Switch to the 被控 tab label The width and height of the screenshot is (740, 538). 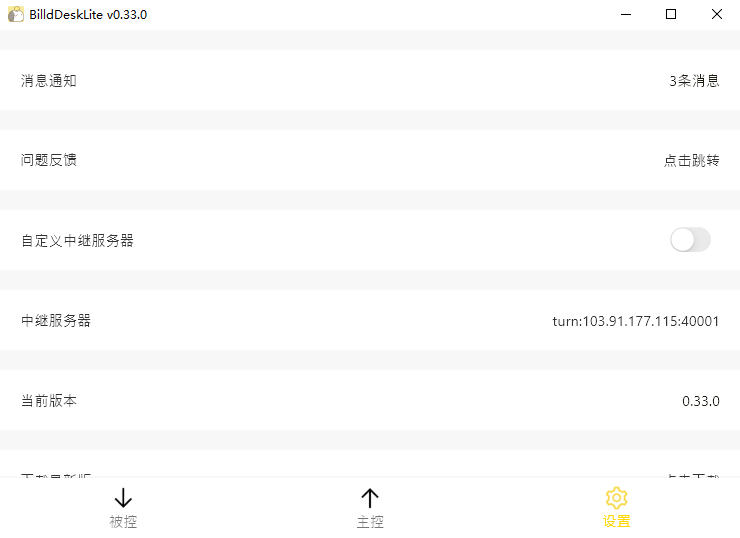coord(123,521)
